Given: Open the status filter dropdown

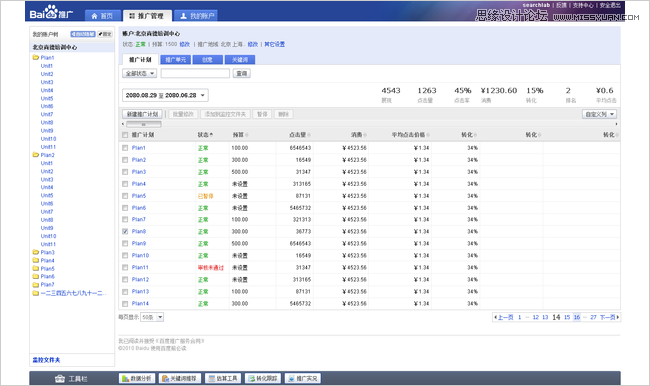Looking at the screenshot, I should click(139, 73).
